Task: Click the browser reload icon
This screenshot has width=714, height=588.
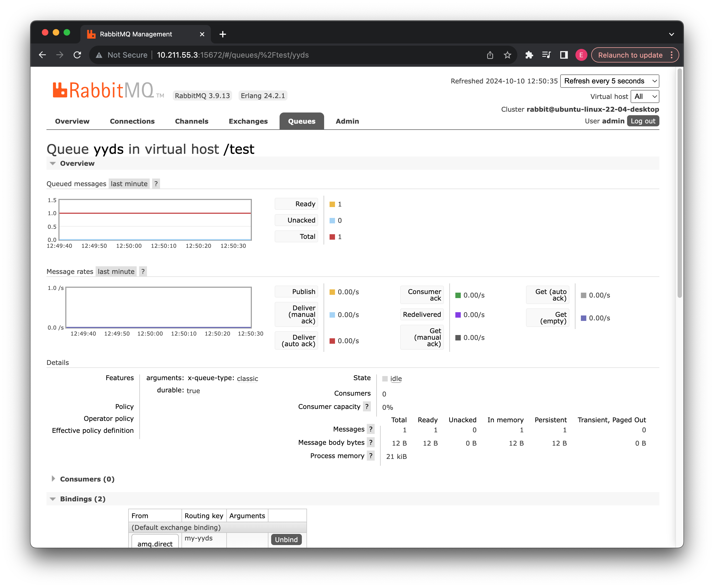Action: tap(77, 55)
